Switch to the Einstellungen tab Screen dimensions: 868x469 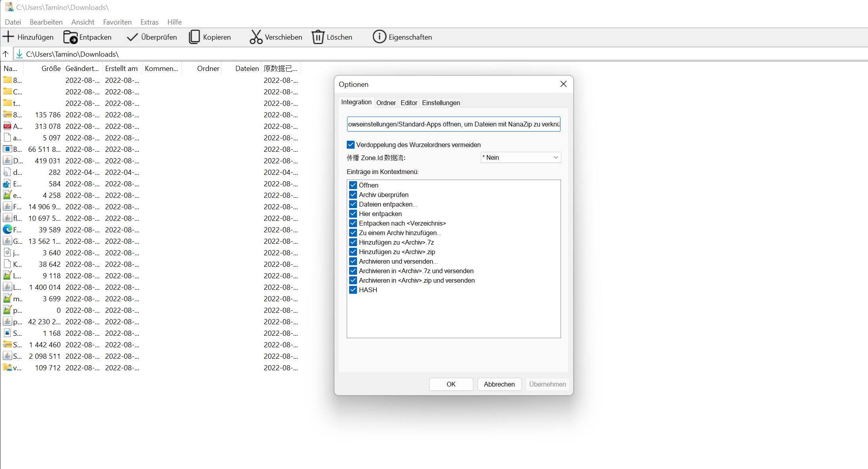pos(441,103)
